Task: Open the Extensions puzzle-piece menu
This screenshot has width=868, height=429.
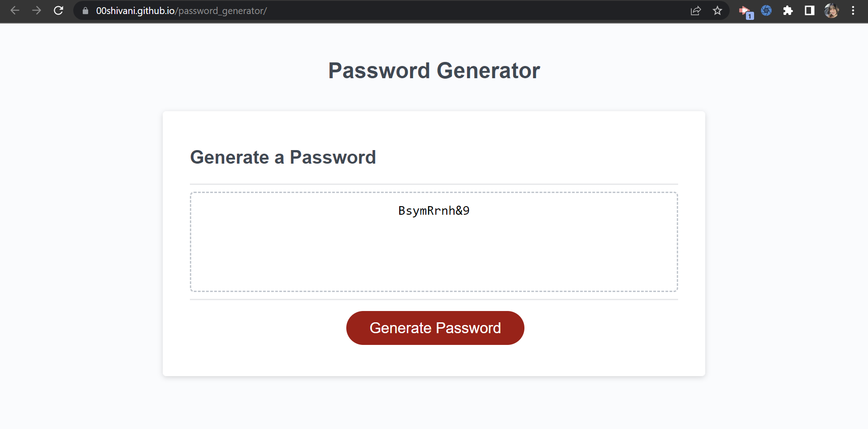Action: (x=788, y=10)
